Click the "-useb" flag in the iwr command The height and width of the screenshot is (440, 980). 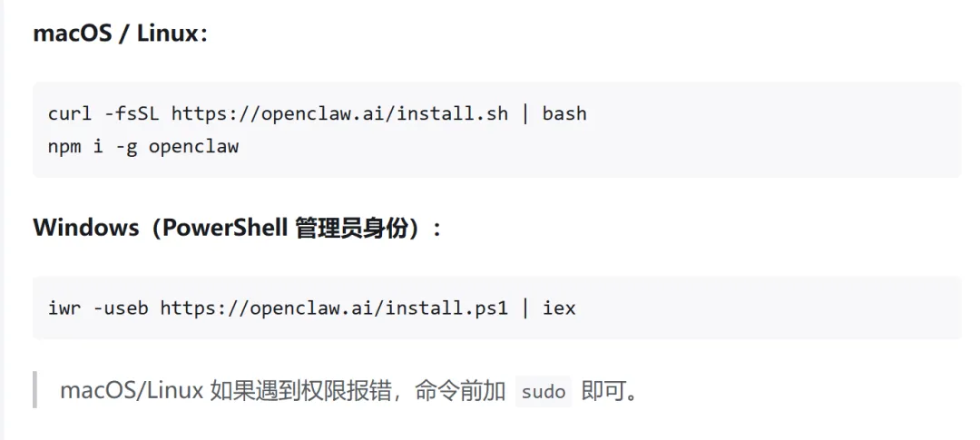pyautogui.click(x=121, y=308)
